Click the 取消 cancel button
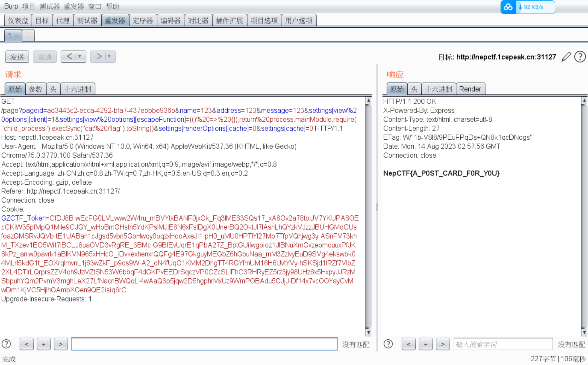The image size is (588, 365). pos(45,57)
